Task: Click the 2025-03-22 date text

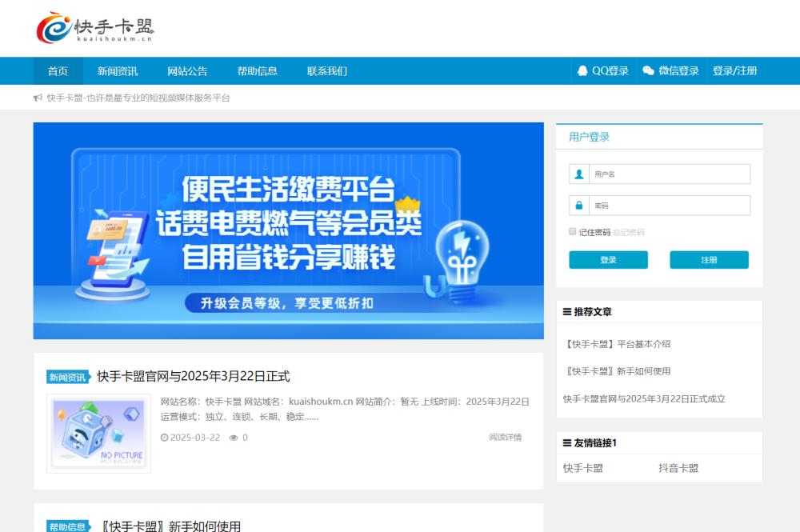Action: [x=195, y=438]
